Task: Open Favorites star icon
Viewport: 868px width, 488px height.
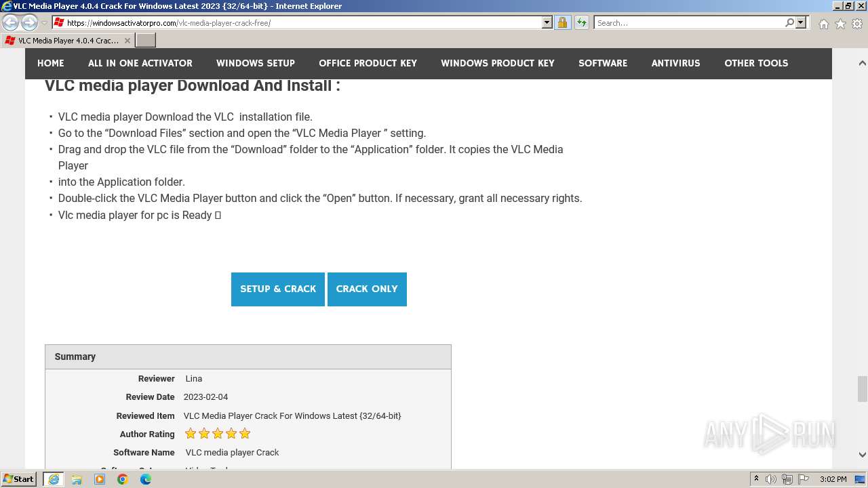Action: coord(840,24)
